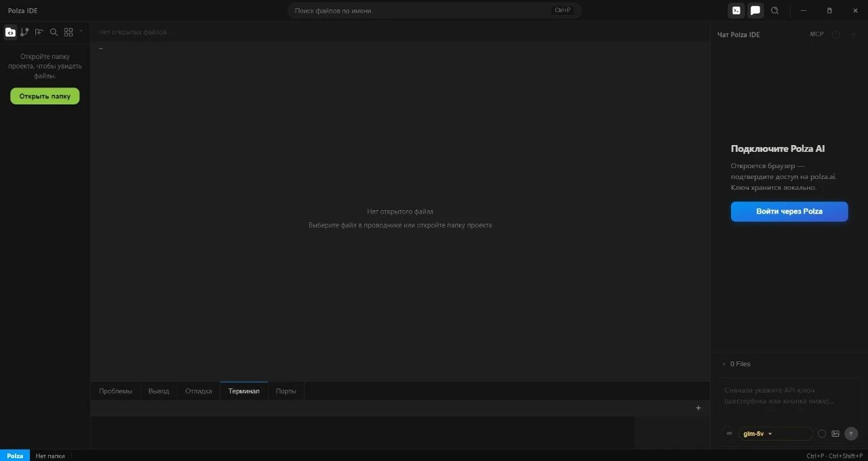
Task: Click the Ctrl+P · Ctrl+Shift+P status hint
Action: 834,456
